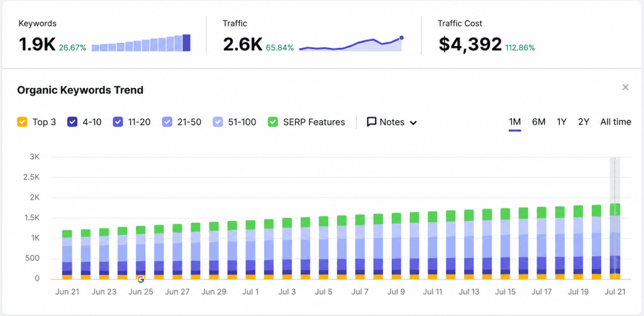The width and height of the screenshot is (644, 316).
Task: Switch to the 6M time range
Action: (x=538, y=122)
